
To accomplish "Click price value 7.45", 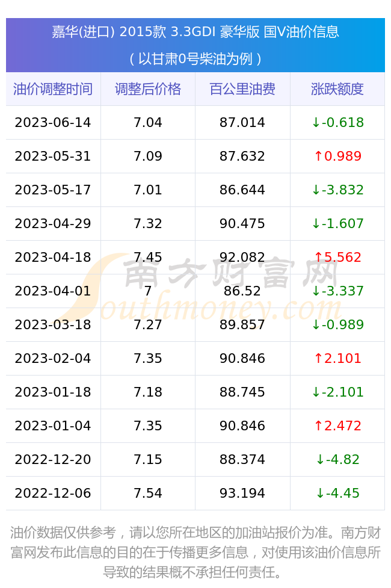I will coord(148,258).
